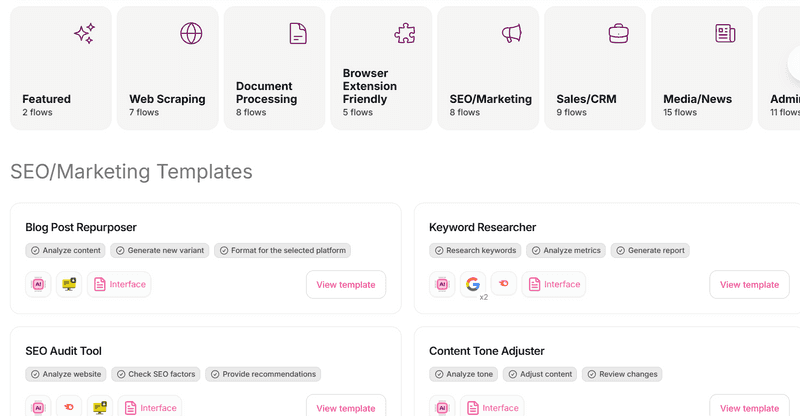Click the 'Generate report' step tag
Viewport: 800px width, 416px height.
650,251
